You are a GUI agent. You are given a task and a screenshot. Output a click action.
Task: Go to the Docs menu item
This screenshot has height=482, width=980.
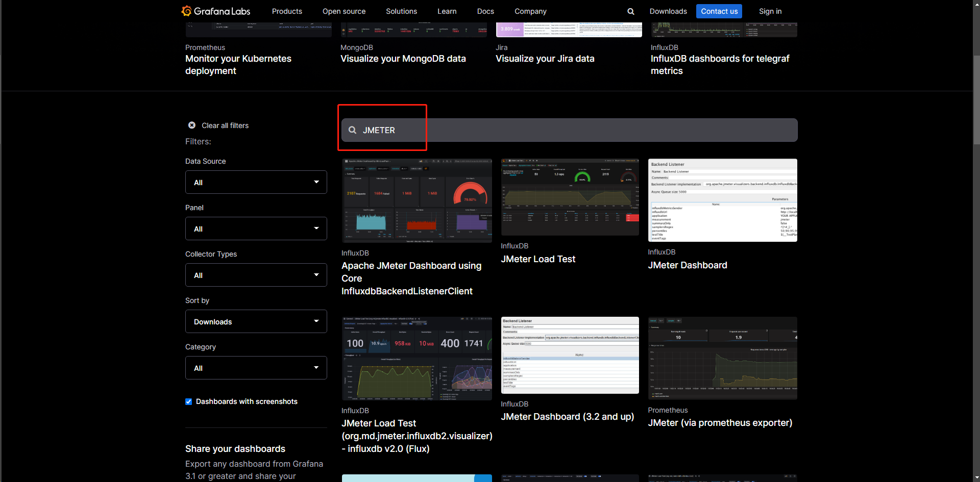tap(485, 11)
